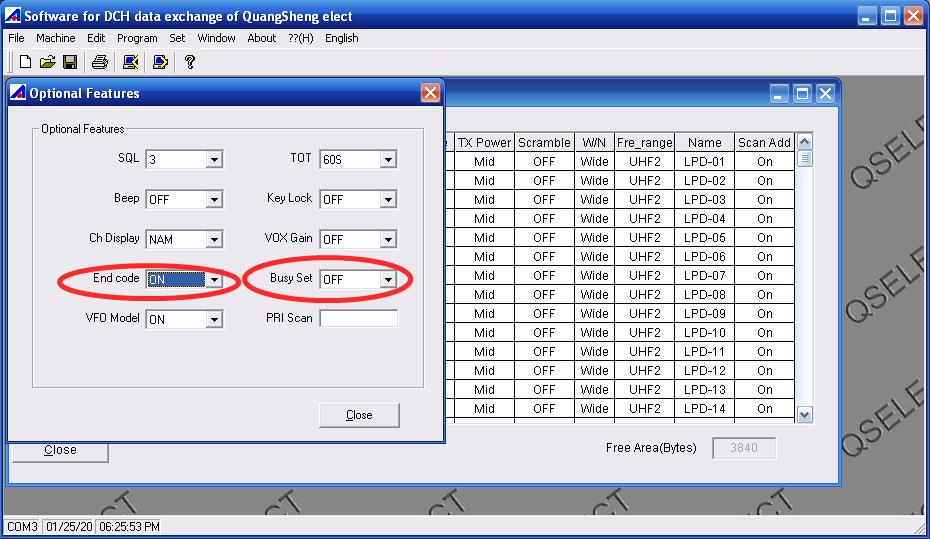The height and width of the screenshot is (539, 930).
Task: Open the File menu
Action: (16, 38)
